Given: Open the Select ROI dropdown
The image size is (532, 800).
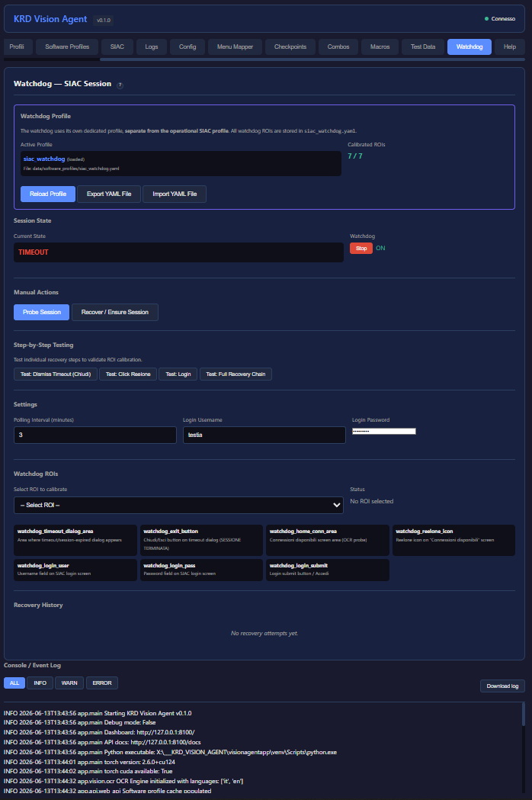Looking at the screenshot, I should click(178, 505).
